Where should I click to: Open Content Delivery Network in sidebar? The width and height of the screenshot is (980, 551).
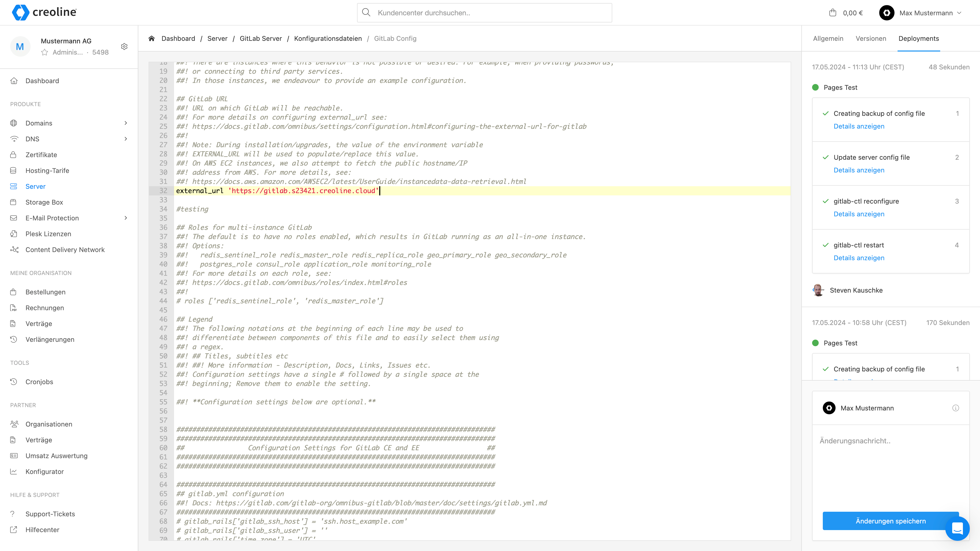pos(65,249)
